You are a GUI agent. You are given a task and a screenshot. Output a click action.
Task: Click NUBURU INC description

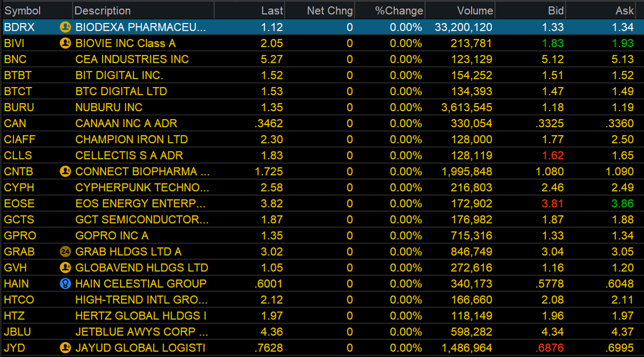click(109, 107)
